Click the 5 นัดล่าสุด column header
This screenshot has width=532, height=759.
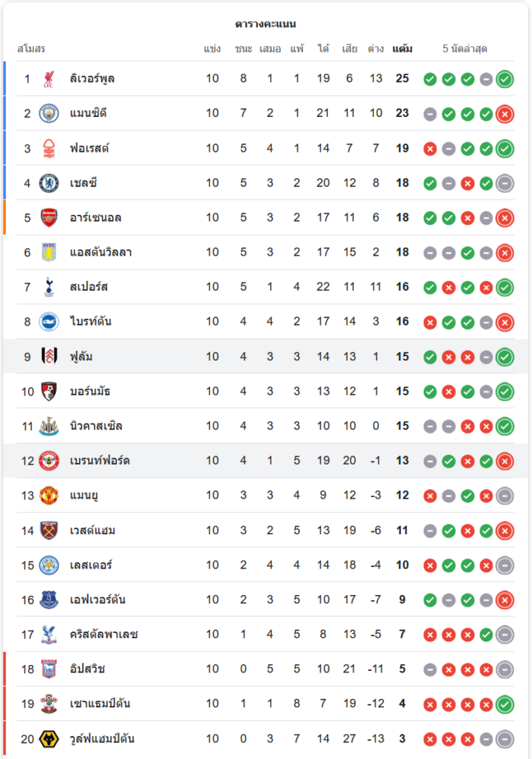coord(464,49)
